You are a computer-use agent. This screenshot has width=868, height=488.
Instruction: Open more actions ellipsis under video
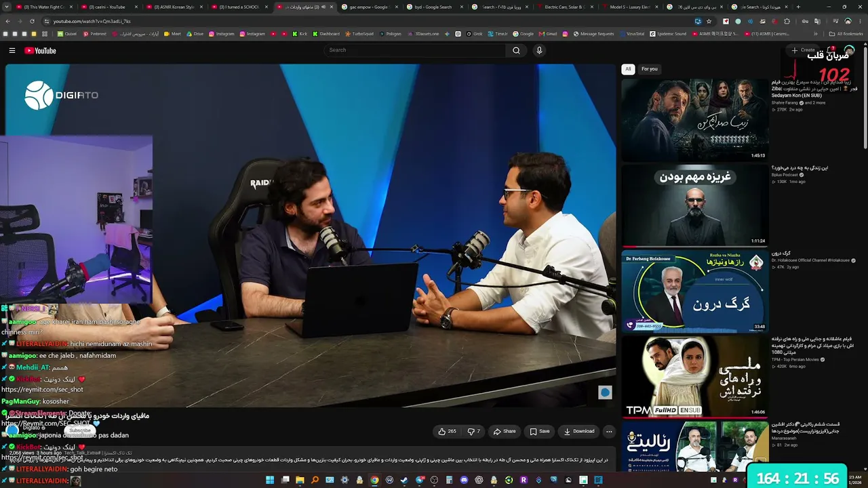(x=609, y=431)
